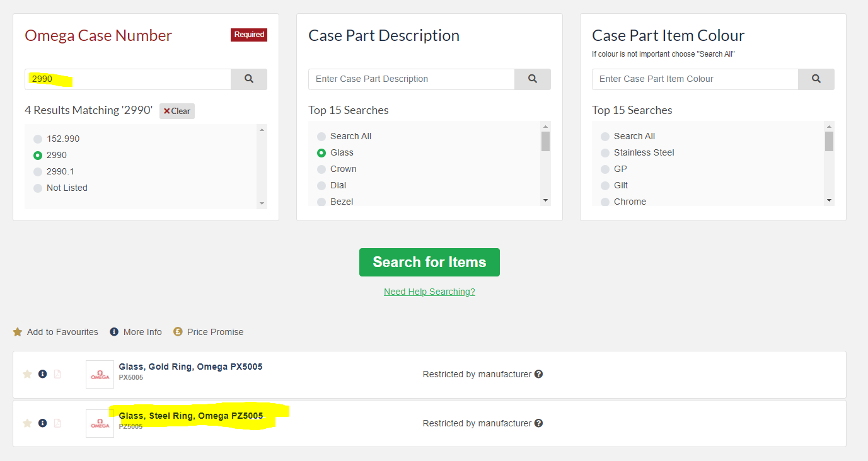Click favourite star for Gold Ring PX5005
Viewport: 868px width, 461px height.
coord(27,374)
